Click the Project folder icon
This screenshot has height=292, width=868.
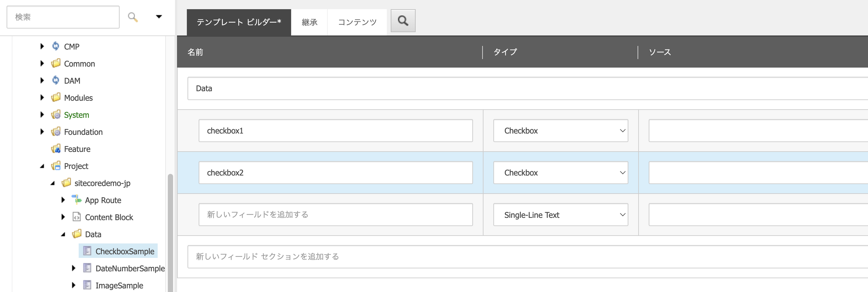(x=56, y=166)
